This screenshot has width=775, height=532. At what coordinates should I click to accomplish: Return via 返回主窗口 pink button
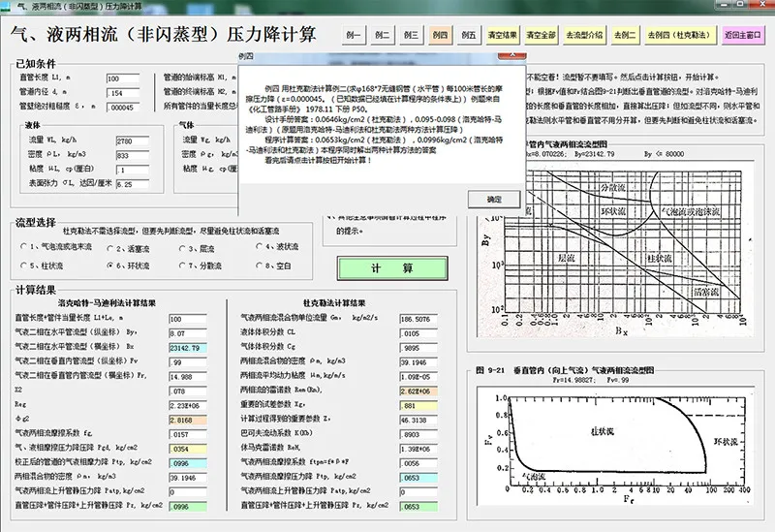743,35
